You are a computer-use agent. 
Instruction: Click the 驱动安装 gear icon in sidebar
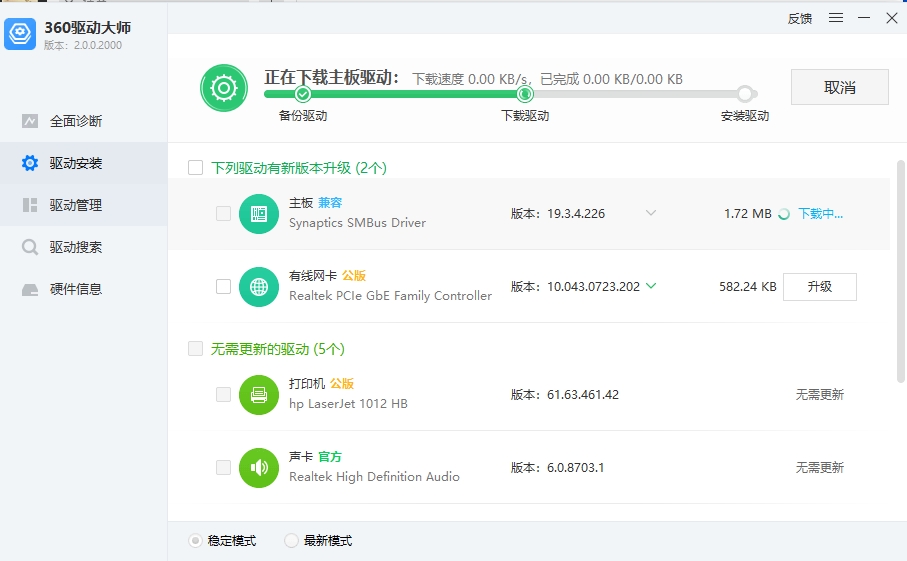pyautogui.click(x=30, y=163)
